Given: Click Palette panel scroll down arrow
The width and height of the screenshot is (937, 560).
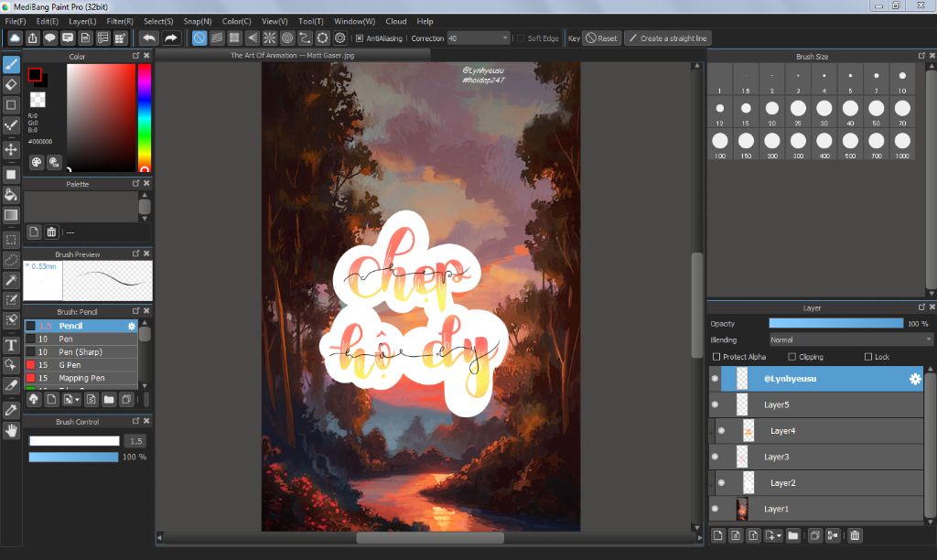Looking at the screenshot, I should tap(145, 218).
